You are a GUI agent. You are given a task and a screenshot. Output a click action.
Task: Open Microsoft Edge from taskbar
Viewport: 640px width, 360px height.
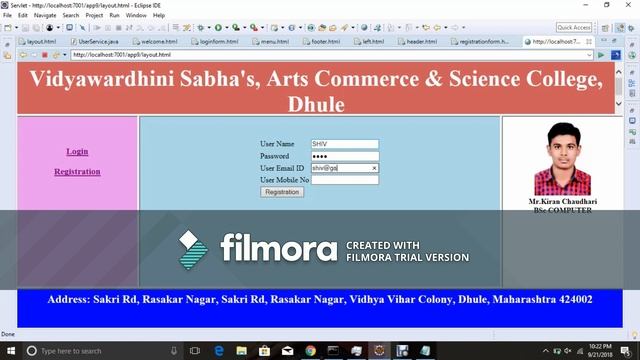click(219, 351)
